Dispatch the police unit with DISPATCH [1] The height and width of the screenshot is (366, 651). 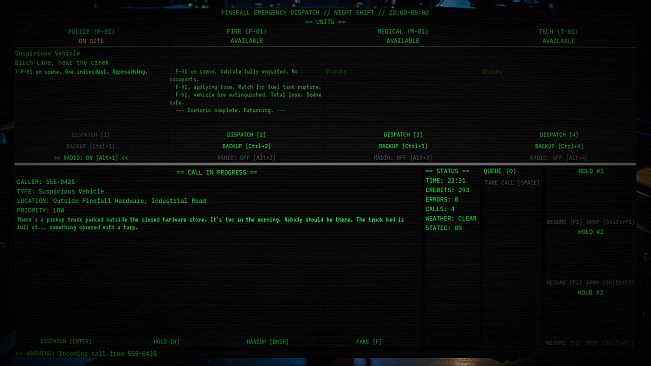tap(91, 135)
